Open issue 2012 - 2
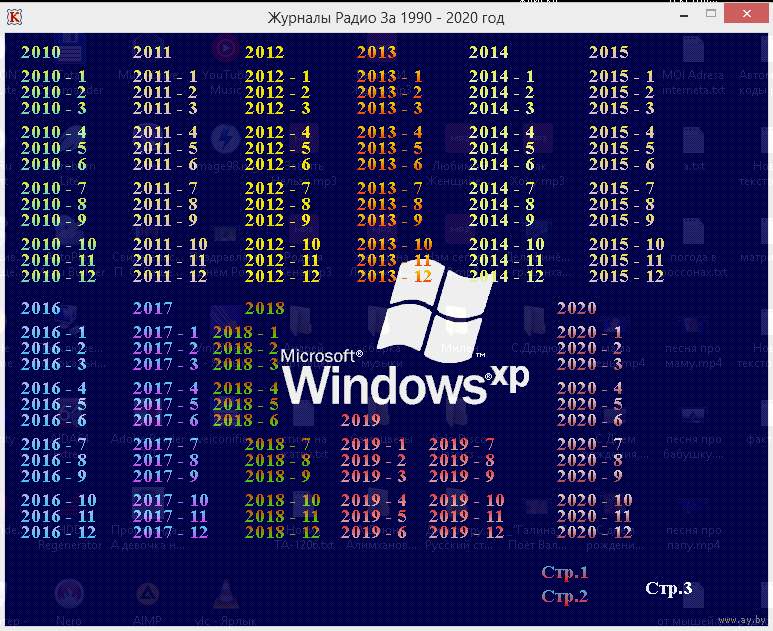This screenshot has height=631, width=773. pos(278,92)
